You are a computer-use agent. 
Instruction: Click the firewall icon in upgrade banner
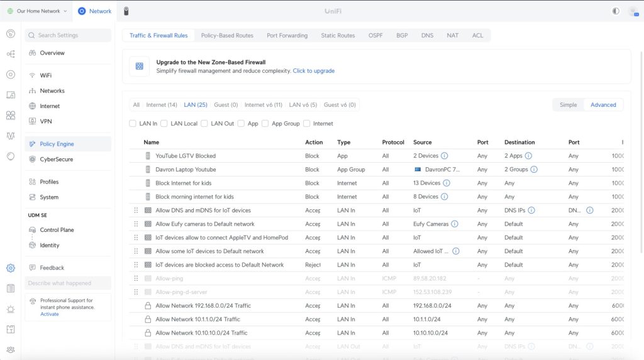pyautogui.click(x=140, y=67)
